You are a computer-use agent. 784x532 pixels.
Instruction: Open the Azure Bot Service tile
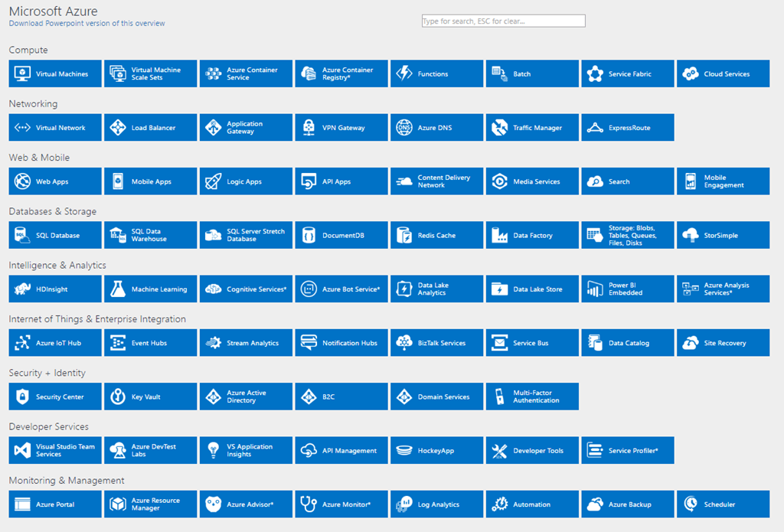(341, 289)
